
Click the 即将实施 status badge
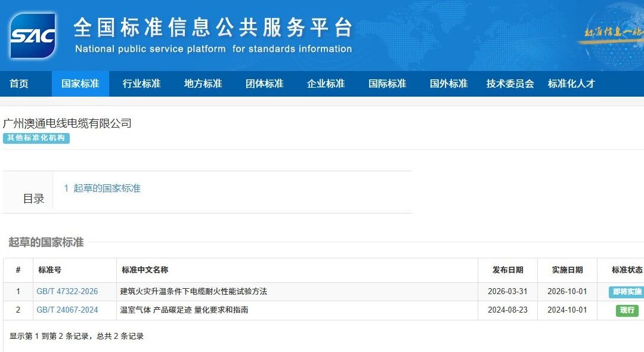(x=627, y=292)
